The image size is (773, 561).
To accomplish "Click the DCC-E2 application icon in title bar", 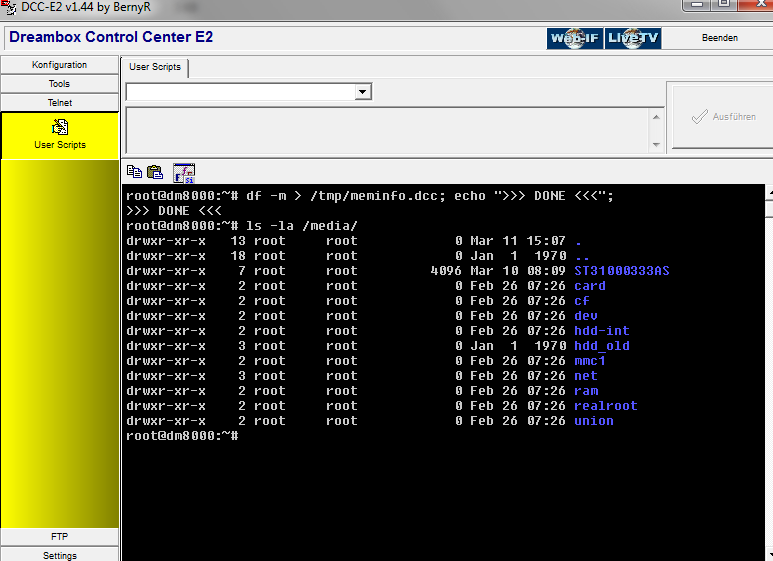I will 9,8.
